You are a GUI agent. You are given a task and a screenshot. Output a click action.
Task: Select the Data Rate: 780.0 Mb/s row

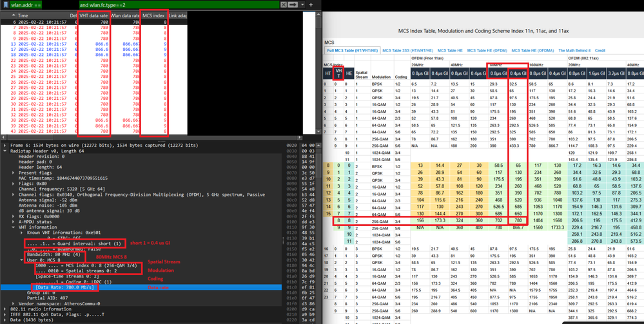(x=141, y=287)
